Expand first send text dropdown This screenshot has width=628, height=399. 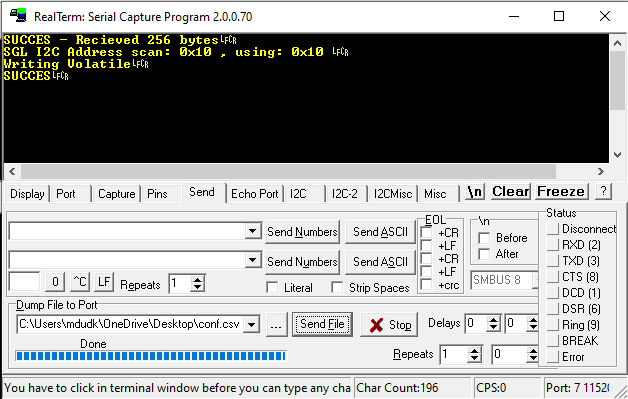click(252, 231)
